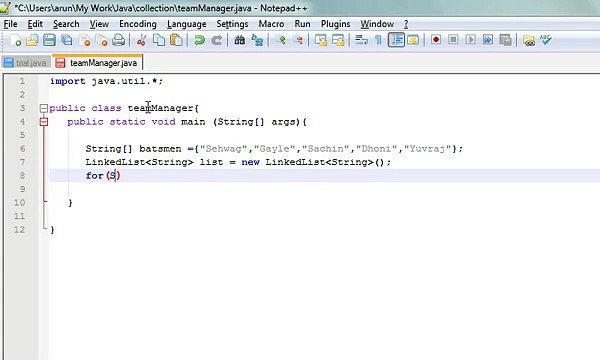The width and height of the screenshot is (600, 360).
Task: Click the folder with binoculars icon
Action: point(529,40)
